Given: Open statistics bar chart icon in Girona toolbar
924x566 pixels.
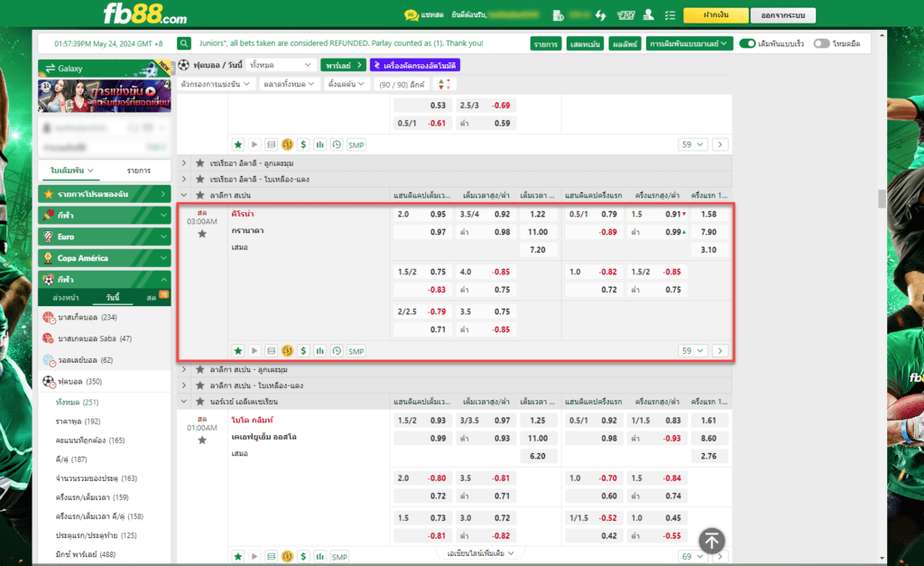Looking at the screenshot, I should (x=320, y=351).
